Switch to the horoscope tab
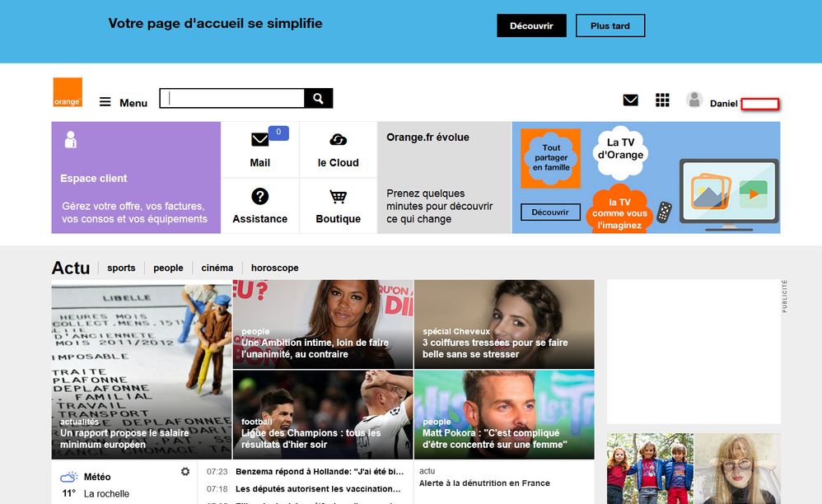 (275, 268)
